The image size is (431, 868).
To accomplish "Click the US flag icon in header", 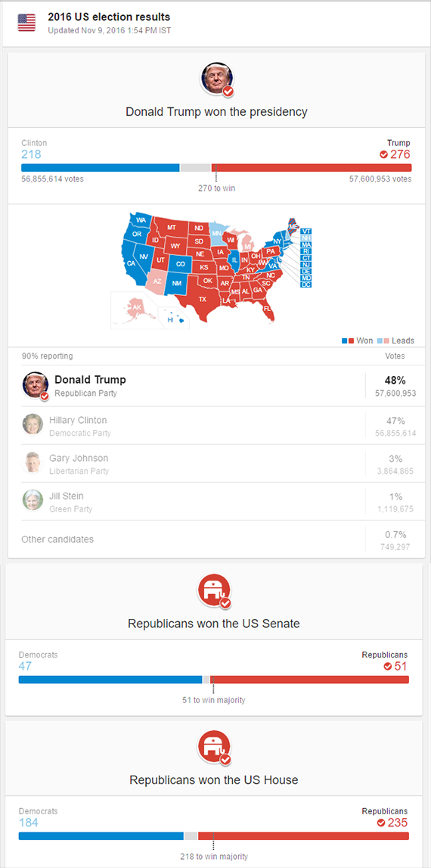I will tap(26, 22).
